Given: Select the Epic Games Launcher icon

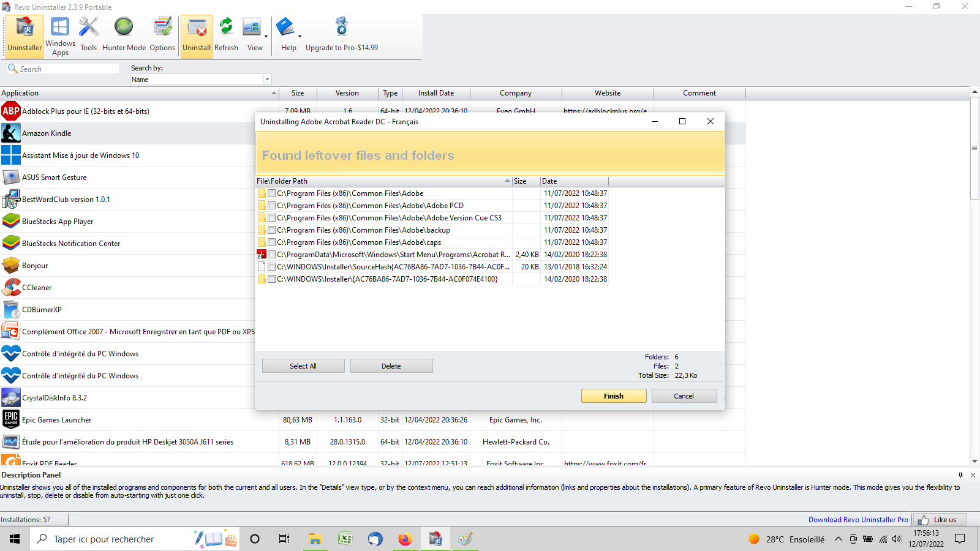Looking at the screenshot, I should pyautogui.click(x=11, y=420).
